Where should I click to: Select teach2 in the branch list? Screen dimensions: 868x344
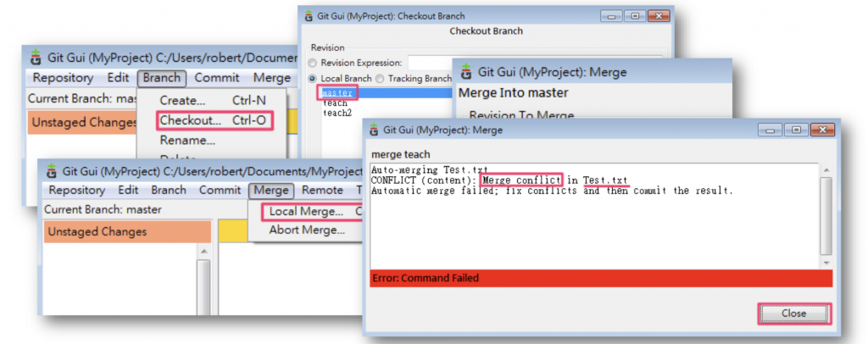[x=337, y=113]
